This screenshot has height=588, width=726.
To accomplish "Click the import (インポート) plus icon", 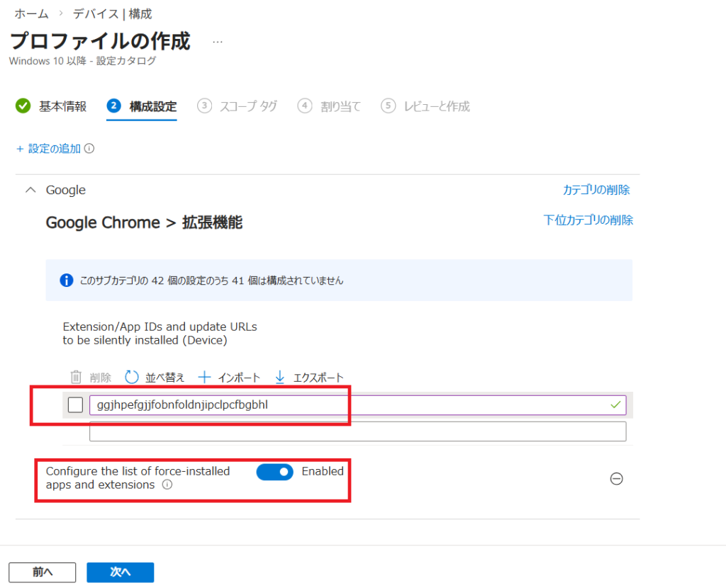I will 204,378.
